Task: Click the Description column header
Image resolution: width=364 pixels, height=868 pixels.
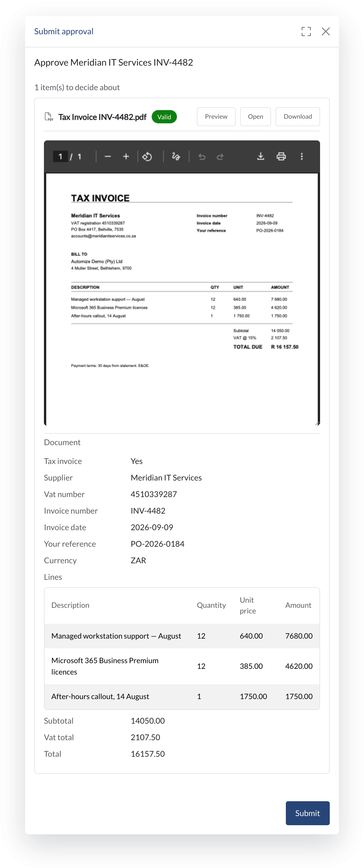Action: pyautogui.click(x=70, y=605)
